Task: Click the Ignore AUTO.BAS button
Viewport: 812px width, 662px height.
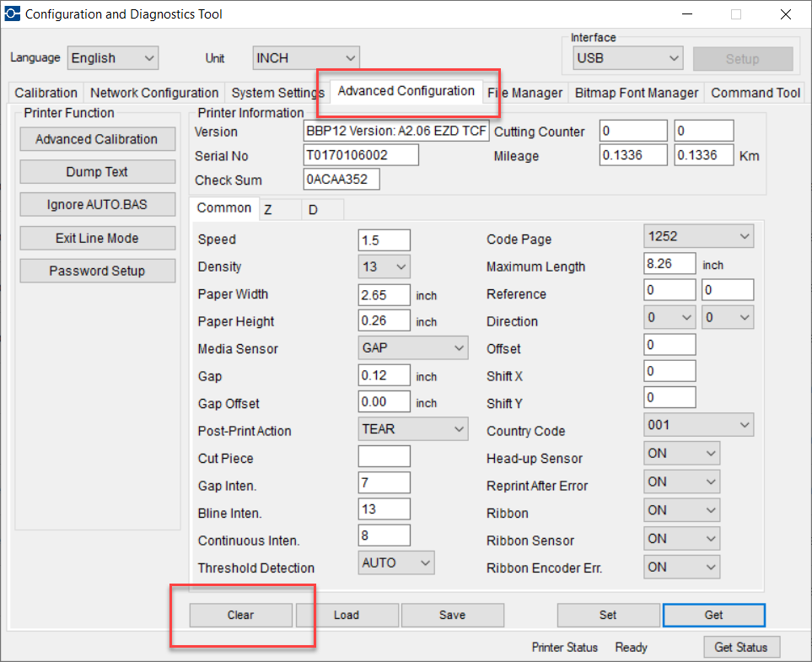Action: 97,205
